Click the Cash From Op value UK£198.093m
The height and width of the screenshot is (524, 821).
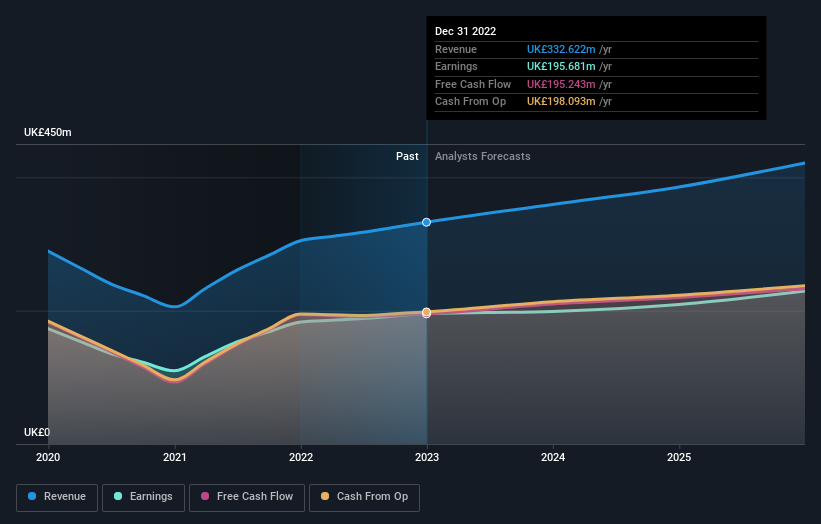pyautogui.click(x=561, y=102)
